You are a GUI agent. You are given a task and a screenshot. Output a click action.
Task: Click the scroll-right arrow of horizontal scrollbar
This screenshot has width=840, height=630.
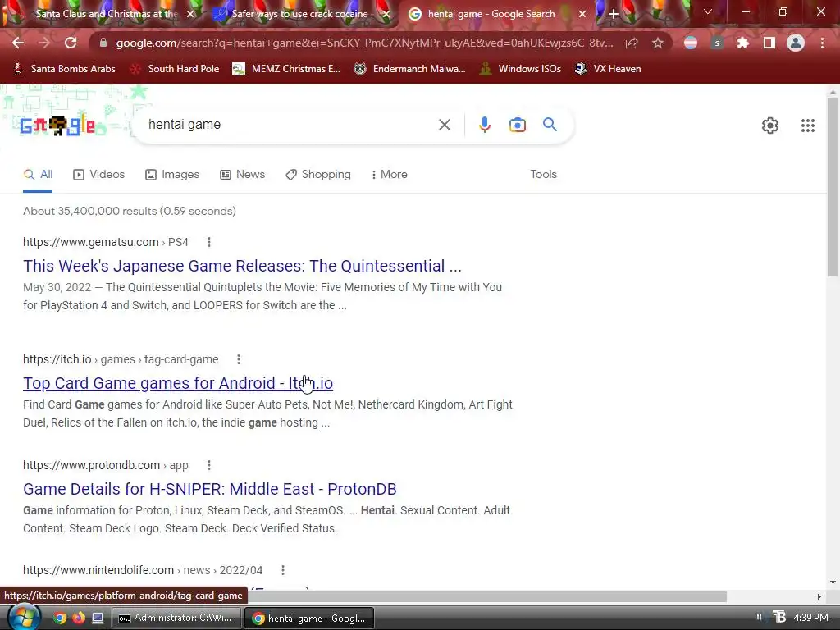[819, 597]
